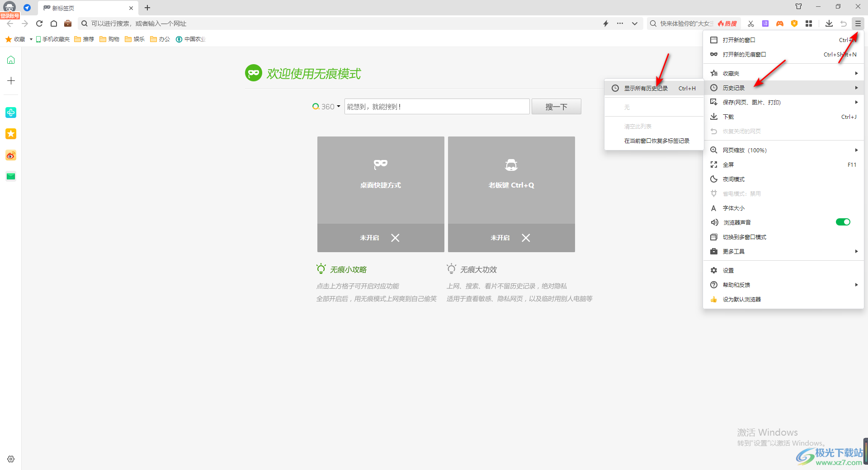
Task: Choose 在当前窗口恢复多标签记录
Action: pos(654,141)
